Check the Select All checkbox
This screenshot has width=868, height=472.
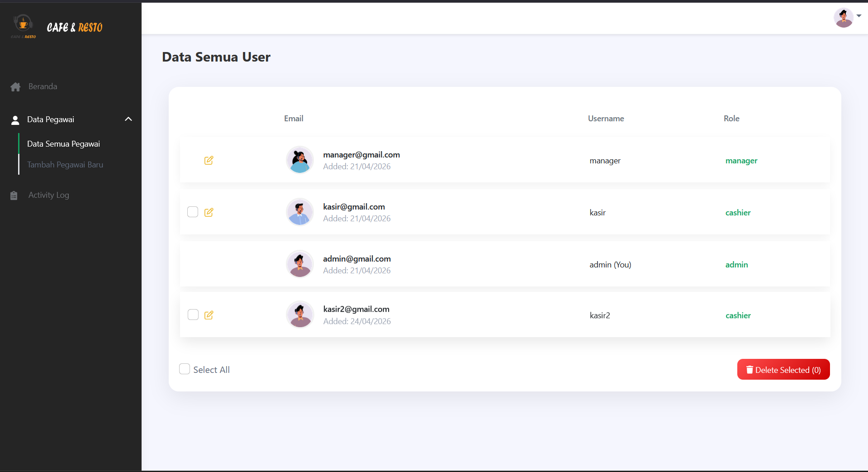point(185,369)
